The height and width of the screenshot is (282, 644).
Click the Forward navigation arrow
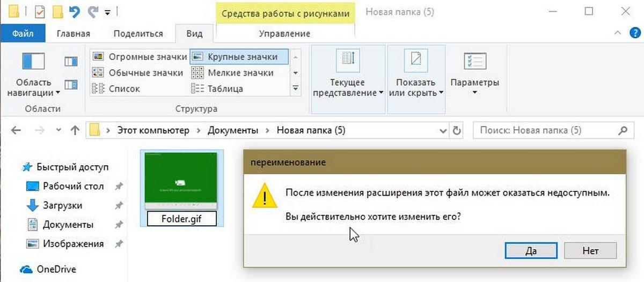pyautogui.click(x=39, y=130)
